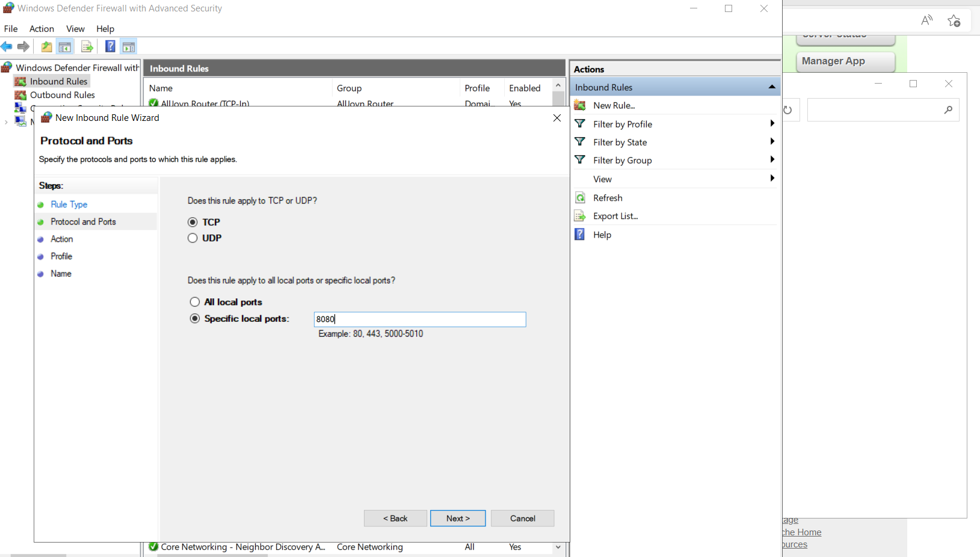Viewport: 980px width, 557px height.
Task: Click the Refresh icon in Actions pane
Action: [x=580, y=198]
